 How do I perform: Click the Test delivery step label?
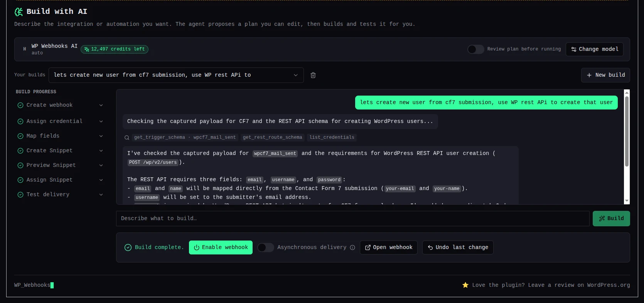coord(48,195)
